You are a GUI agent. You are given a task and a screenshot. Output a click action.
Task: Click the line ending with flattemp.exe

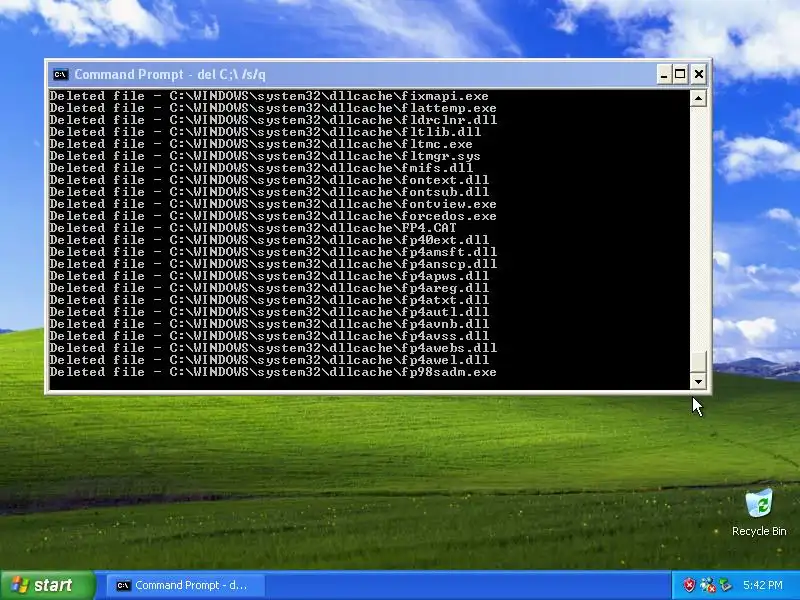[x=273, y=108]
